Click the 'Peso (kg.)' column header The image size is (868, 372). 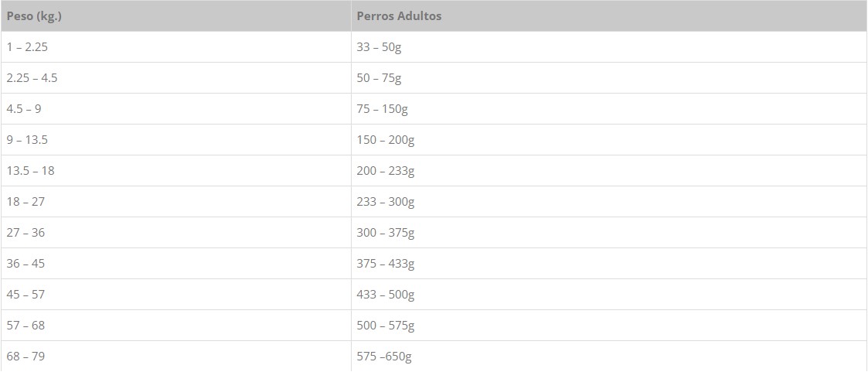(x=34, y=16)
